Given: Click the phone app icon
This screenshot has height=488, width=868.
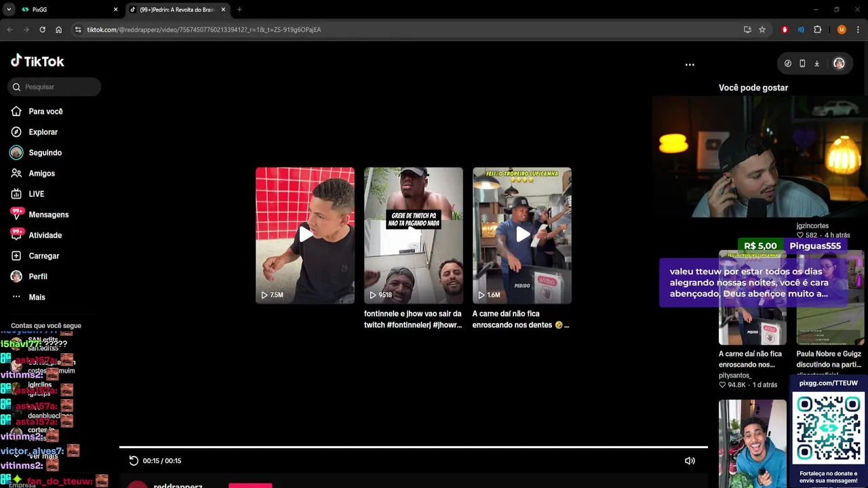Looking at the screenshot, I should tap(802, 64).
